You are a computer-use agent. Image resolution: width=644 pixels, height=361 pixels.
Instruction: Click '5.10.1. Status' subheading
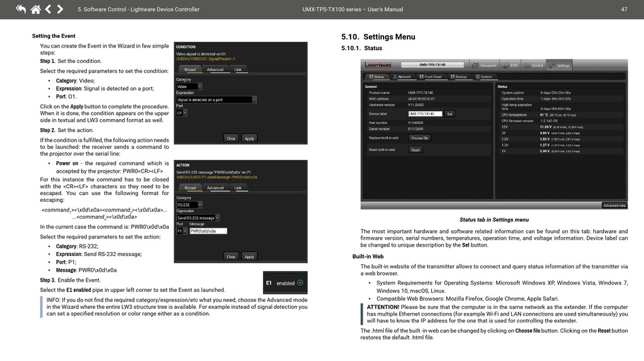coord(361,48)
